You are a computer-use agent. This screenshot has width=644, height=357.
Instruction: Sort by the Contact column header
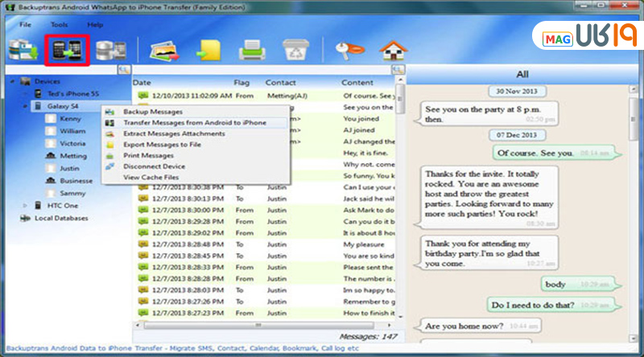click(280, 83)
